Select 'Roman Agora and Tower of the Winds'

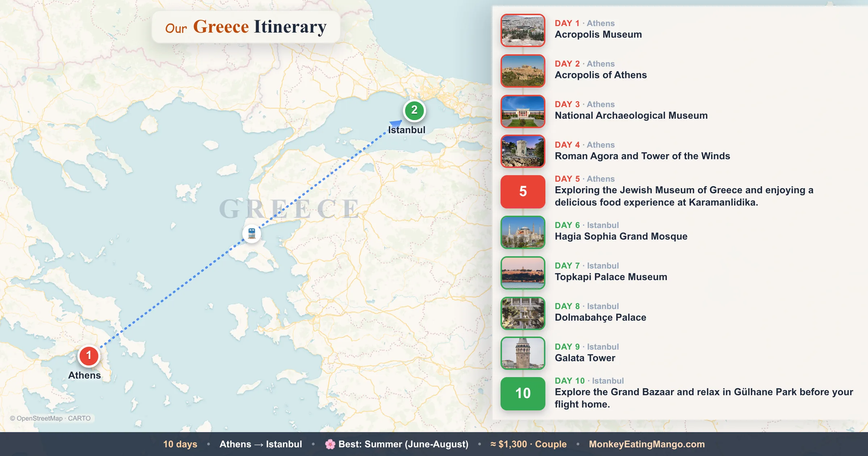[x=642, y=156]
